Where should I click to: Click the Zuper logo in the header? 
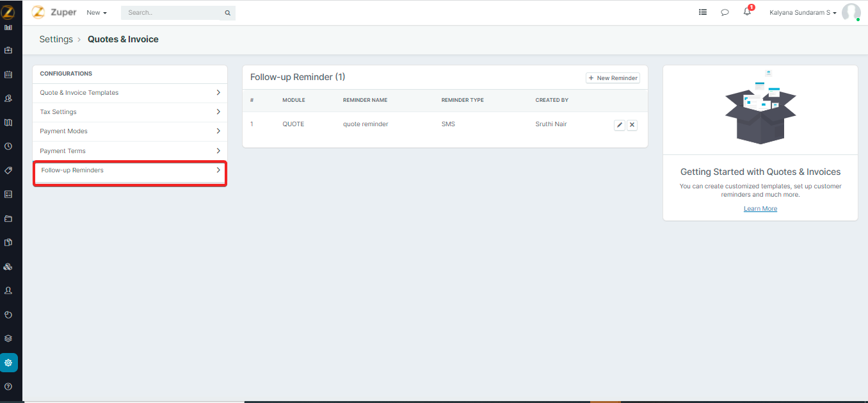click(x=54, y=12)
